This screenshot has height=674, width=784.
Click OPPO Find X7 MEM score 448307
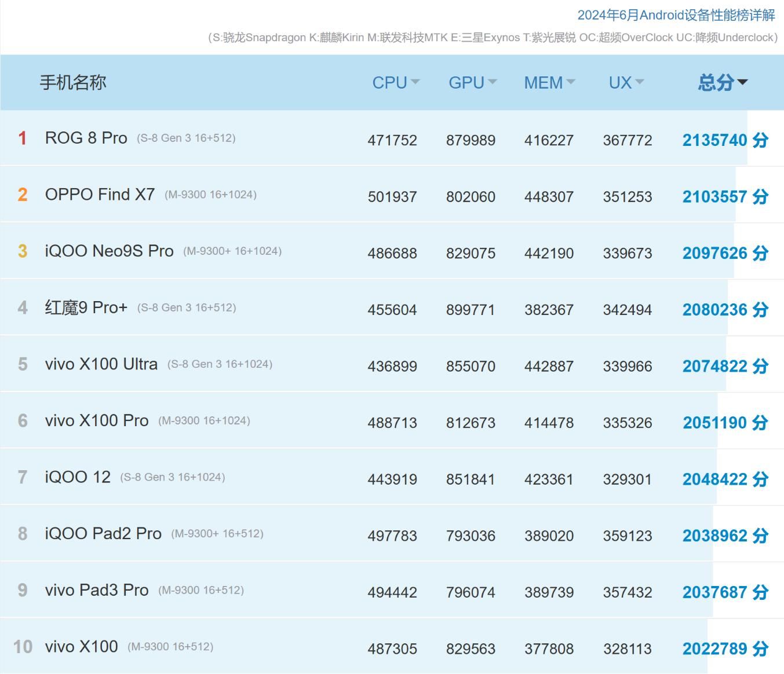(549, 197)
